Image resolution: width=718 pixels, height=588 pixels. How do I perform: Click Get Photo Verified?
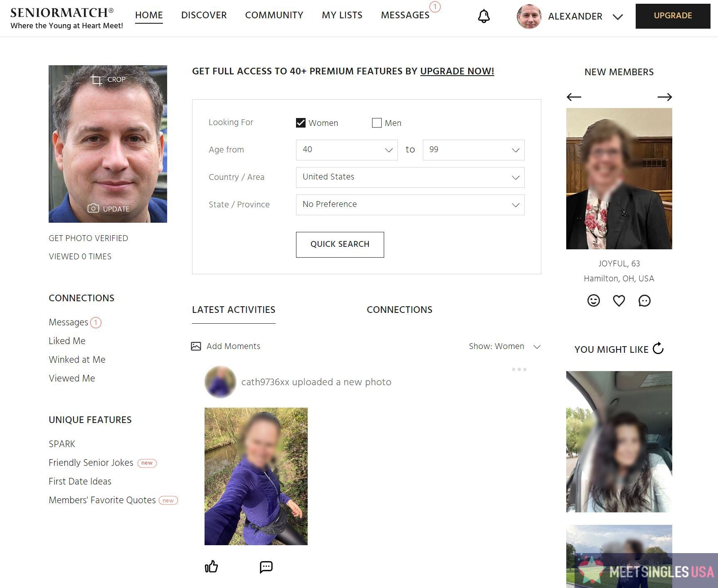[88, 238]
